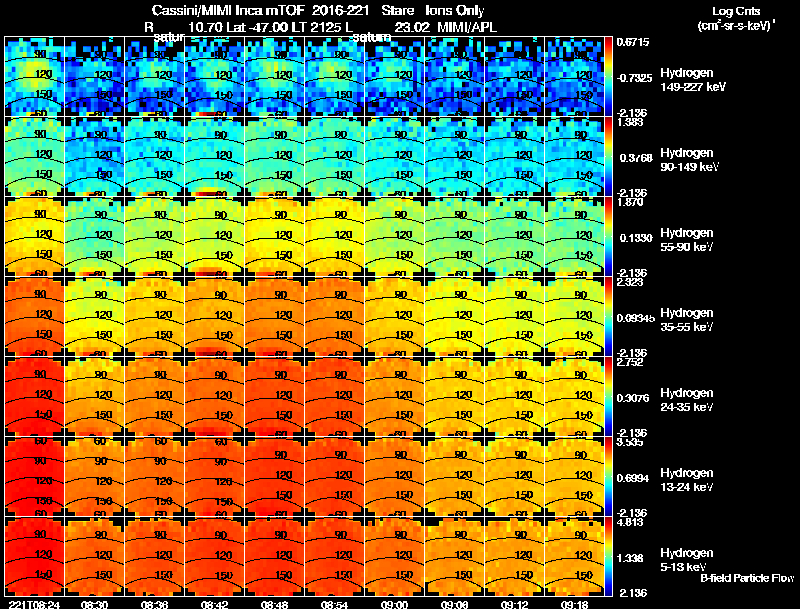This screenshot has height=609, width=800.
Task: Click the 'Ions Only' text in title
Action: (455, 10)
